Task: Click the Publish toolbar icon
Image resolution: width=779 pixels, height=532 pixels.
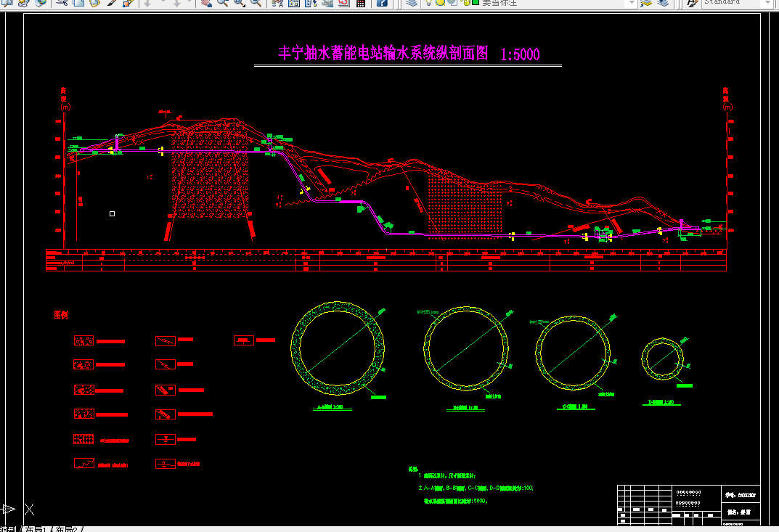Action: [24, 2]
